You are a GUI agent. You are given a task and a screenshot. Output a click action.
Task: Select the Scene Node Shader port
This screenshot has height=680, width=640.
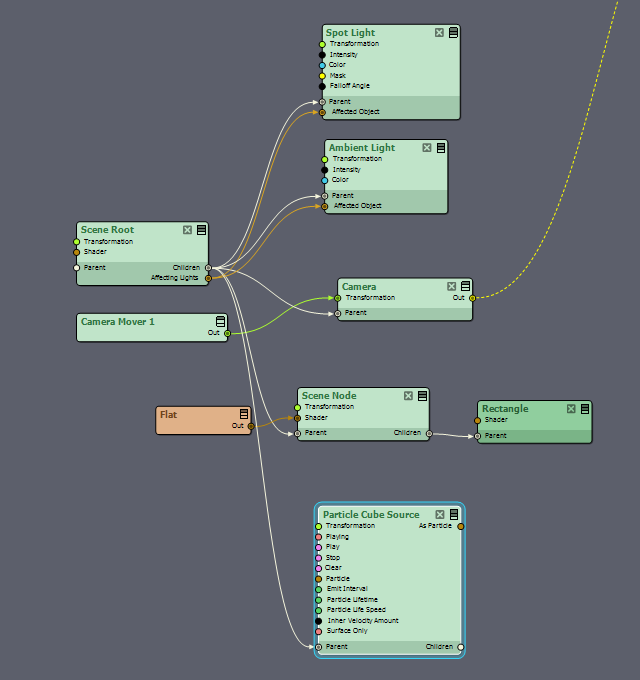[297, 418]
